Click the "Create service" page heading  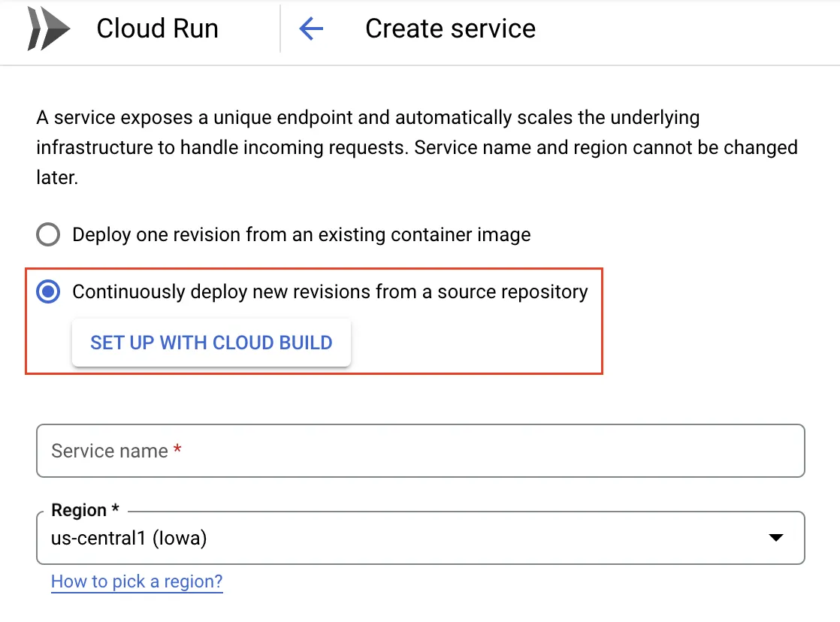click(450, 29)
